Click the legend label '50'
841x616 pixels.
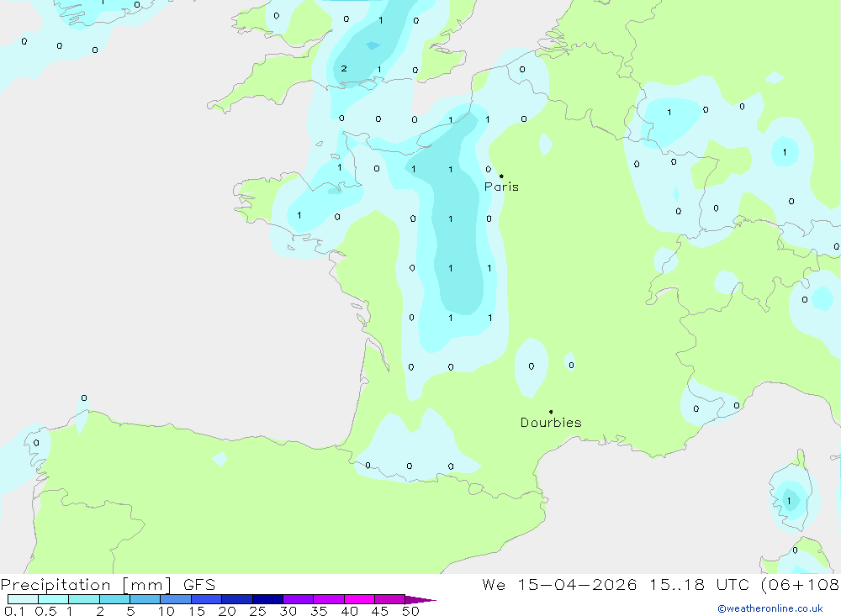[x=410, y=611]
